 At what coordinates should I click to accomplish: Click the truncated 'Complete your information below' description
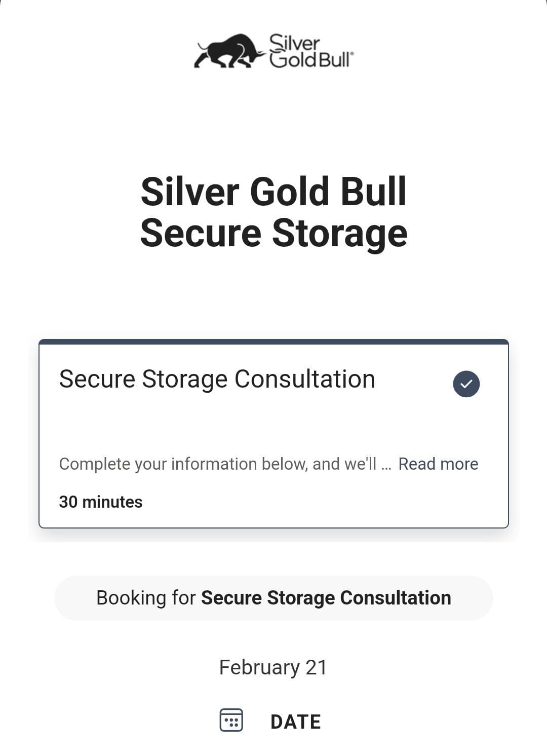(x=218, y=464)
